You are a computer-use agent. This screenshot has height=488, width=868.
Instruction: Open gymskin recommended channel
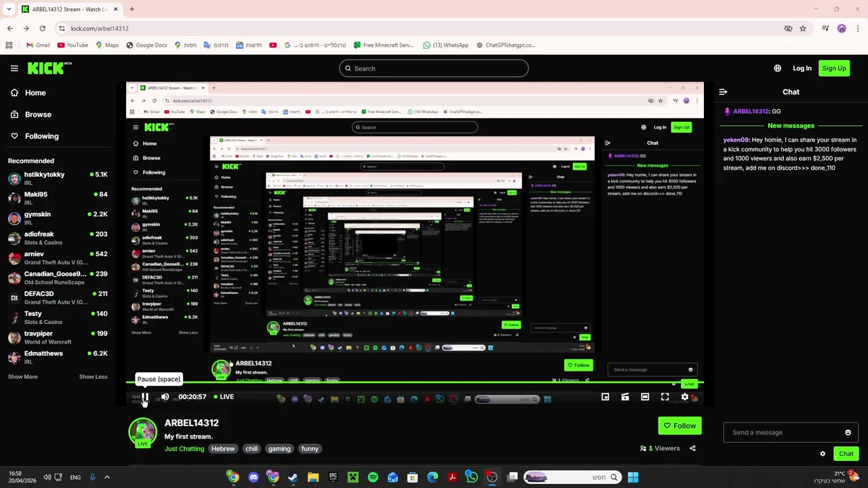click(58, 218)
